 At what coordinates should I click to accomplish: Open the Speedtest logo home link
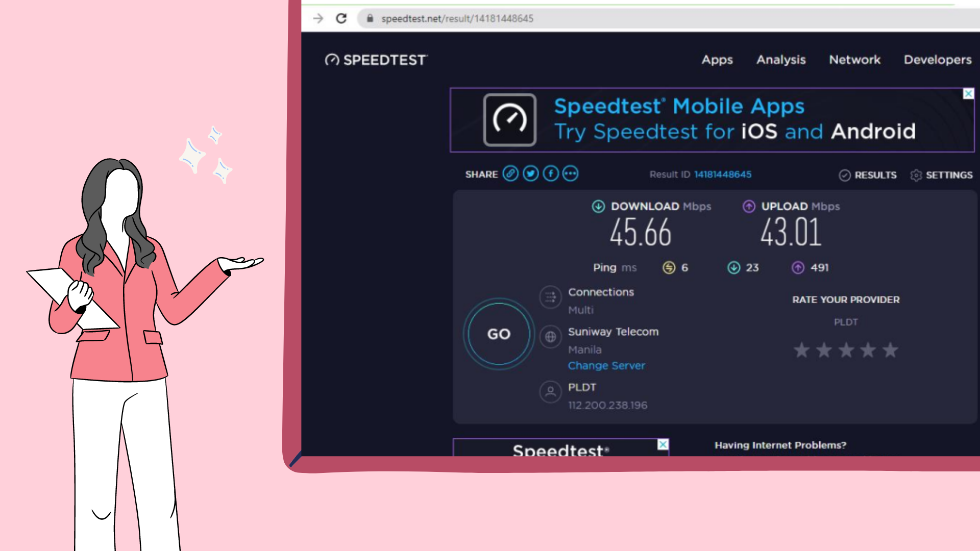click(x=376, y=60)
